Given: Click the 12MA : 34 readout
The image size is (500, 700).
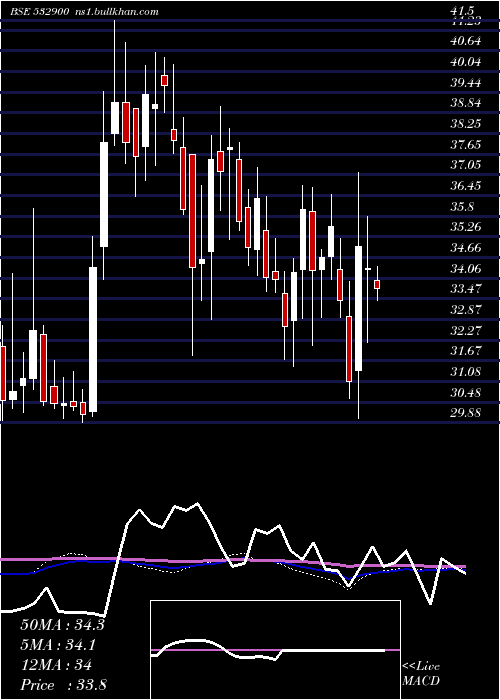Looking at the screenshot, I should pos(56,665).
